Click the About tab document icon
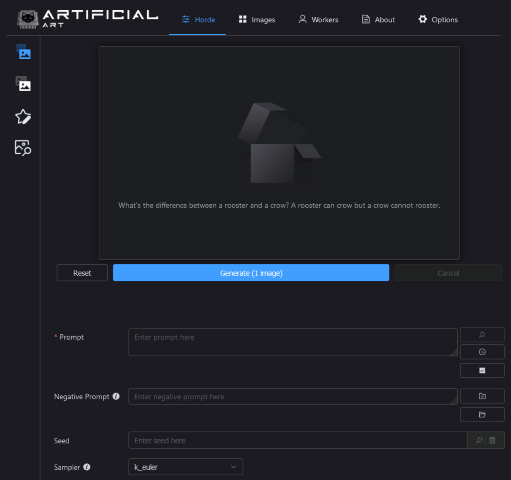 366,19
